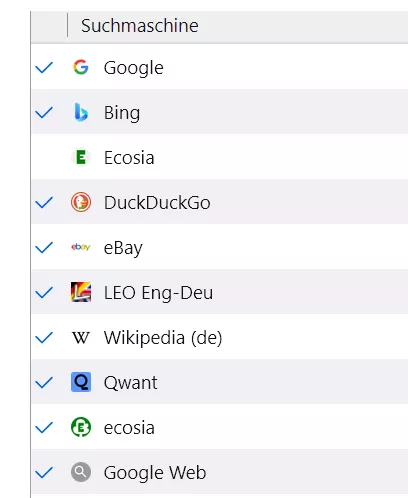Click the gray Google Web magnifier icon
408x498 pixels.
(x=81, y=472)
